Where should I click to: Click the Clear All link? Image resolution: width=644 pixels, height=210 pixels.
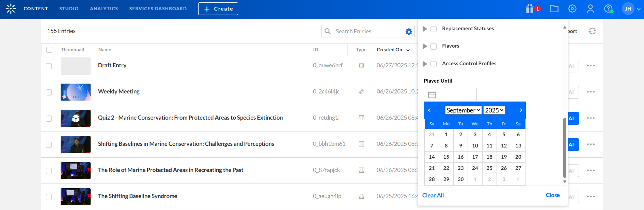pos(433,195)
